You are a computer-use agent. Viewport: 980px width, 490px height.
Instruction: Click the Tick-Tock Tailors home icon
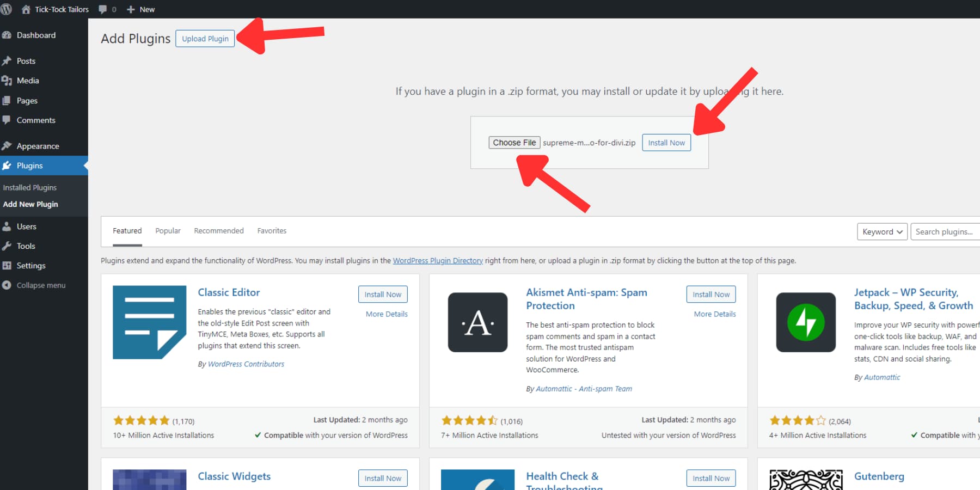pos(26,9)
